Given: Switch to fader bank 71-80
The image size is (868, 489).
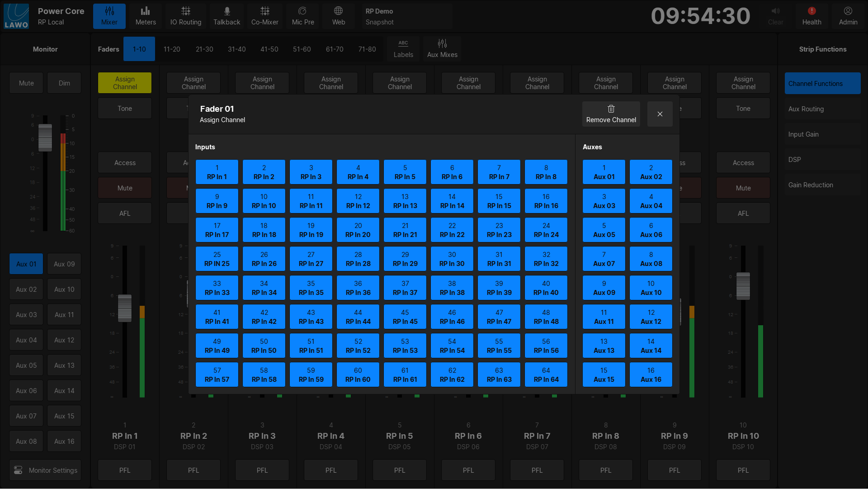Looking at the screenshot, I should tap(367, 49).
